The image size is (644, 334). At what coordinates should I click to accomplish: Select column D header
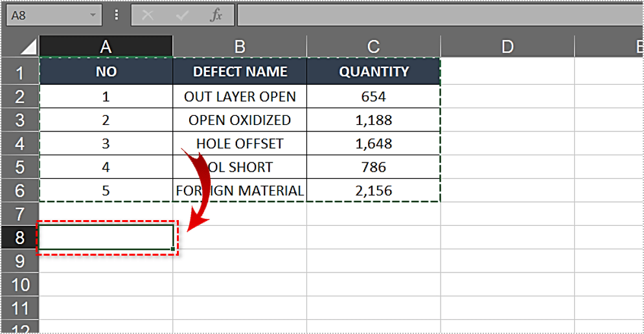click(x=507, y=46)
